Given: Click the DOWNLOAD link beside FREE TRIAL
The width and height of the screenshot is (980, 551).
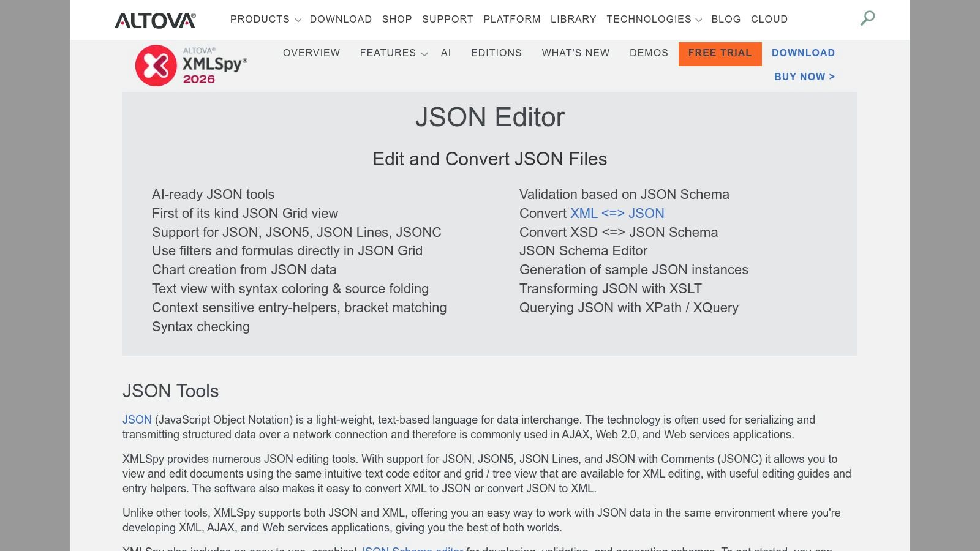Looking at the screenshot, I should tap(803, 53).
